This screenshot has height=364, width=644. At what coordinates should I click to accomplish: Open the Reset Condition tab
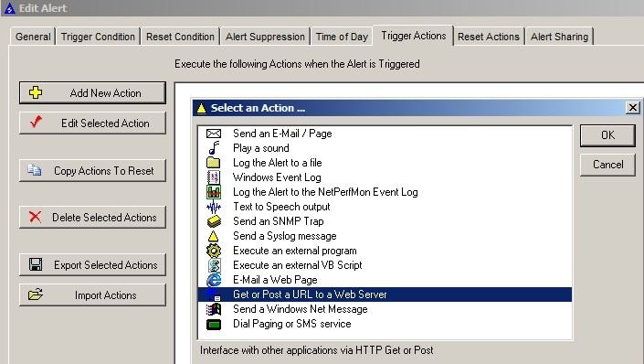180,37
